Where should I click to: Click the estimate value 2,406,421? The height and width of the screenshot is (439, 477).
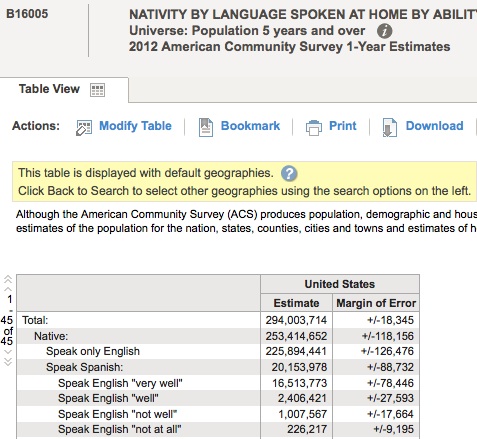pyautogui.click(x=302, y=398)
